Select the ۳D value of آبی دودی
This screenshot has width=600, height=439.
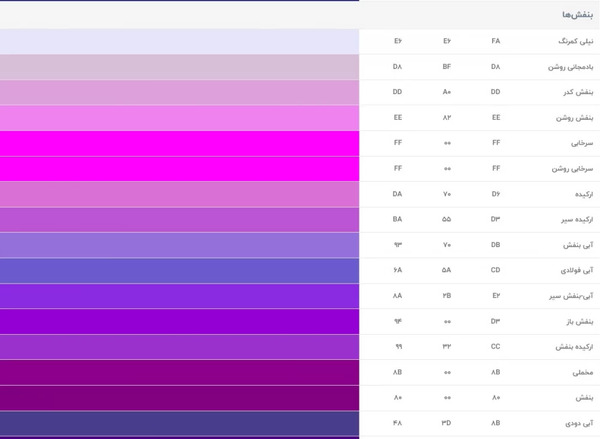447,423
